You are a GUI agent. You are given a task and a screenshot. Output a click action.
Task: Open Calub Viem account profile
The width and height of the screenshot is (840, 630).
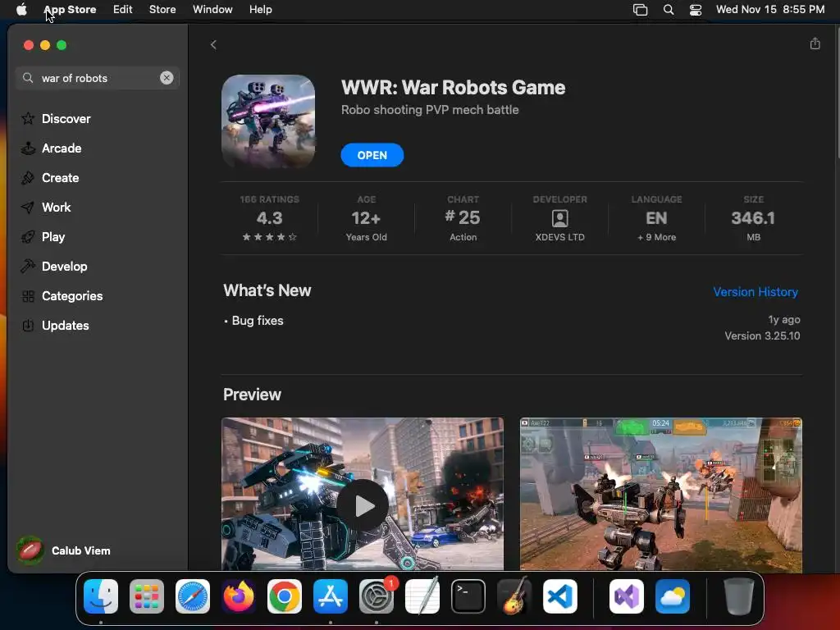coord(63,550)
